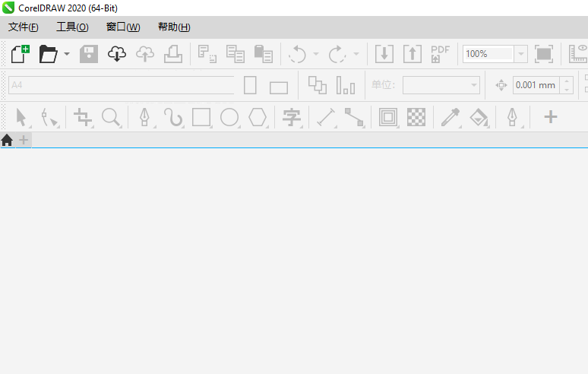Select the Zoom magnifier tool
The image size is (588, 374).
pos(112,117)
